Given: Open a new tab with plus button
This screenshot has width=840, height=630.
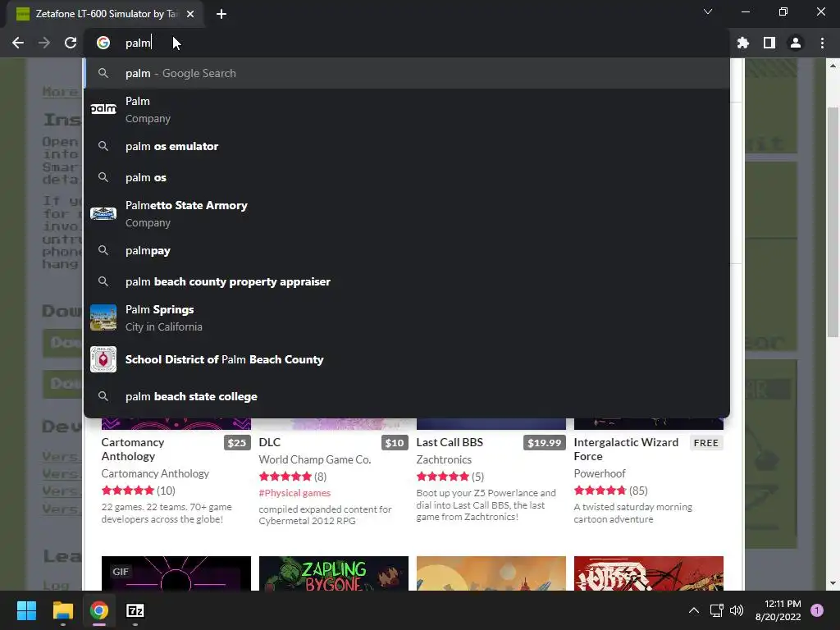Looking at the screenshot, I should [x=221, y=14].
